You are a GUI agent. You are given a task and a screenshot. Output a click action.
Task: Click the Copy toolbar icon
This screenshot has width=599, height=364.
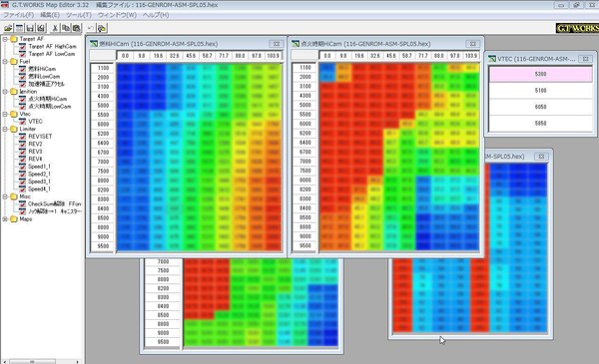(66, 28)
